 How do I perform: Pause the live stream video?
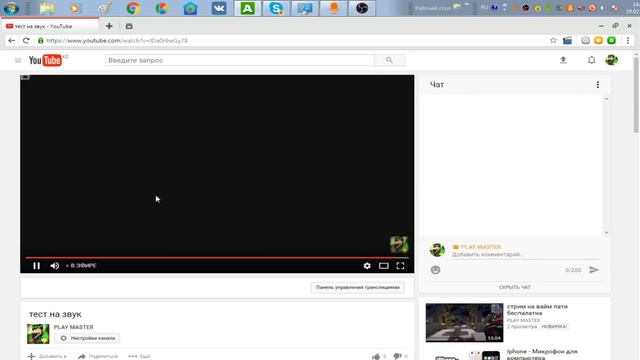click(36, 266)
